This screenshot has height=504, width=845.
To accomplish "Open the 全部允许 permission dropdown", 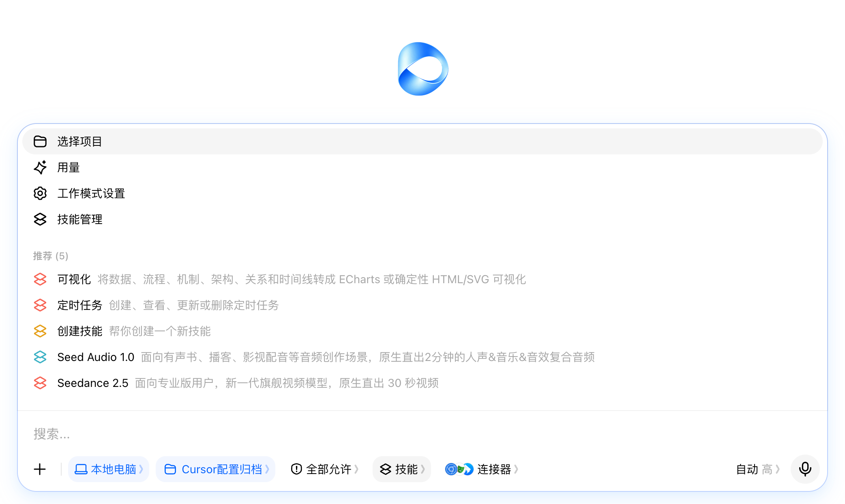I will click(325, 469).
